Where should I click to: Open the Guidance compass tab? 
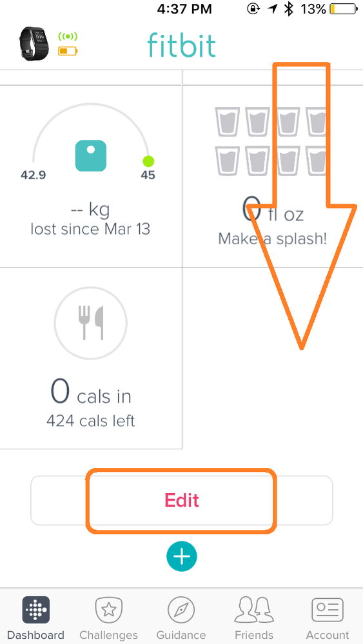click(x=181, y=618)
